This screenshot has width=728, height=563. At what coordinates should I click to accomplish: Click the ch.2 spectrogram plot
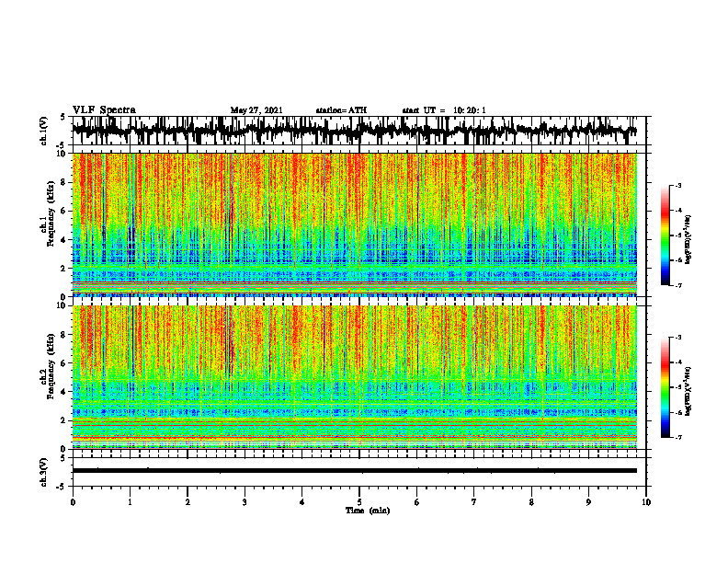pos(355,377)
